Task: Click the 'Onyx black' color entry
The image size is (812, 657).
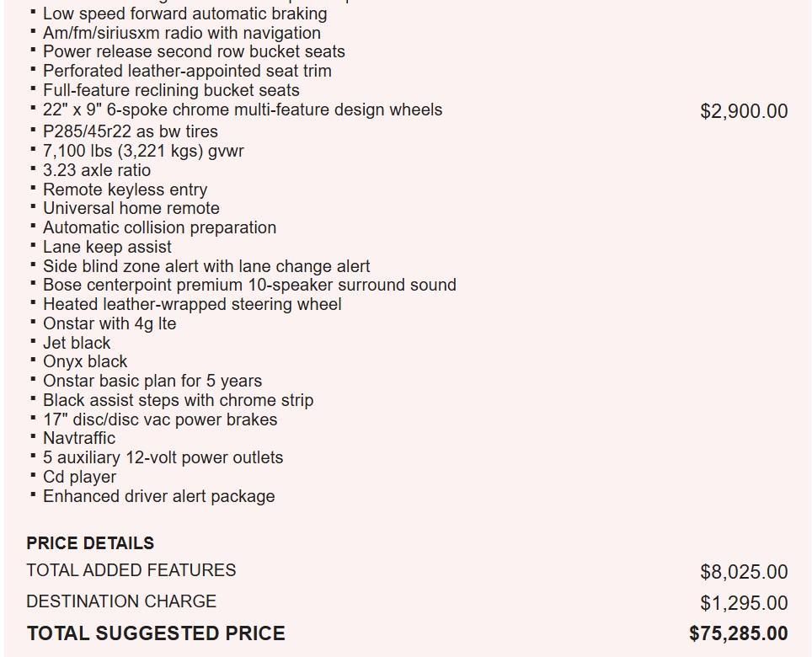Action: click(85, 361)
